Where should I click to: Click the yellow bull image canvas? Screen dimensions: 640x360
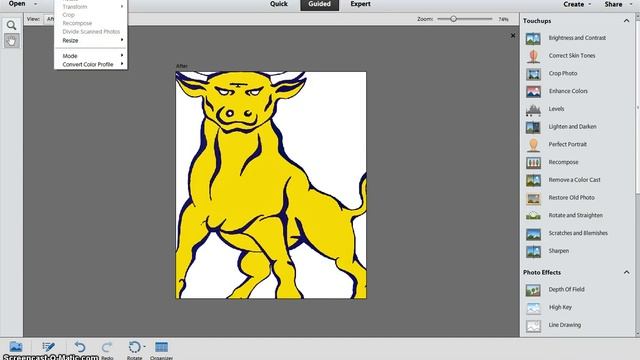[x=271, y=185]
